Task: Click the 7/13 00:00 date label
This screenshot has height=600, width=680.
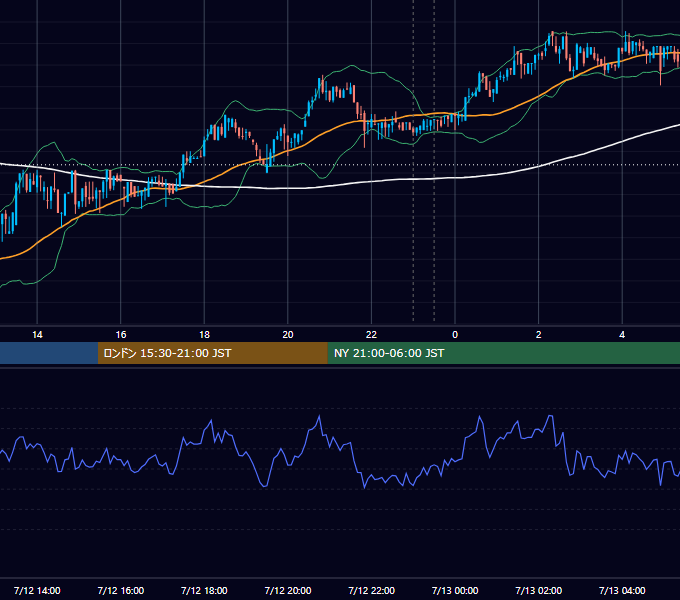Action: tap(455, 590)
